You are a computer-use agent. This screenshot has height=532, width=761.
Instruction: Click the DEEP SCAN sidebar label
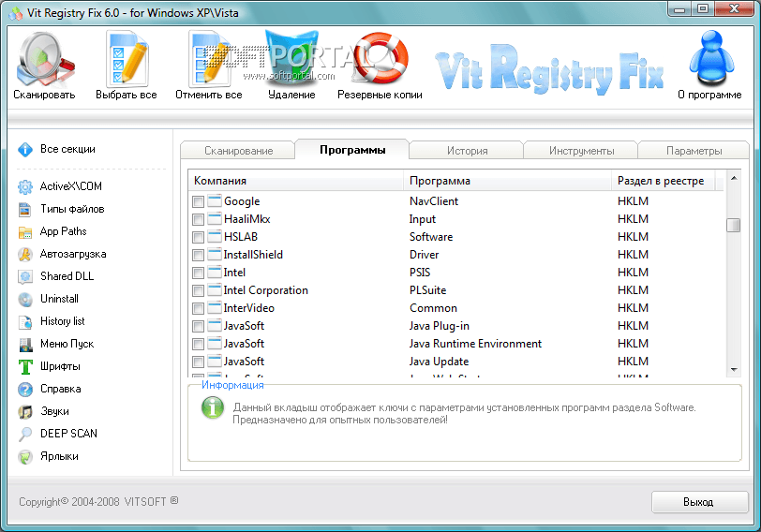pos(68,434)
